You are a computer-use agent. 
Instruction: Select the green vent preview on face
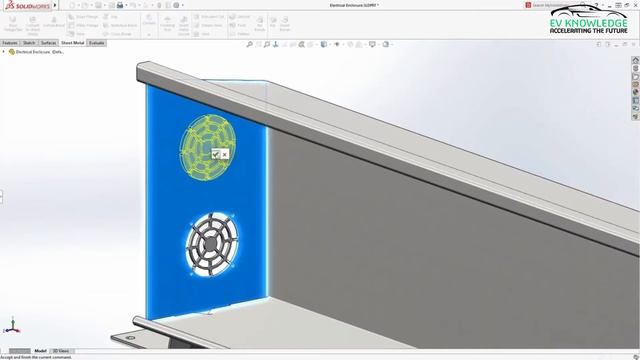point(207,147)
